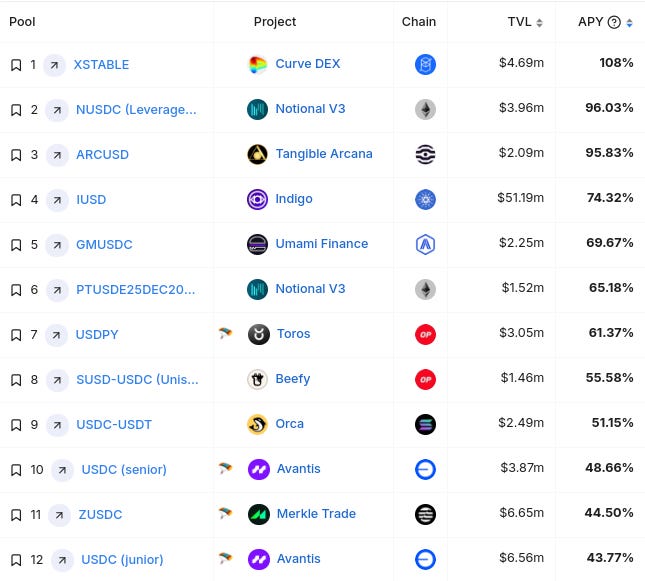Viewport: 645px width, 581px height.
Task: Open the GMUSDC pool link
Action: [104, 245]
